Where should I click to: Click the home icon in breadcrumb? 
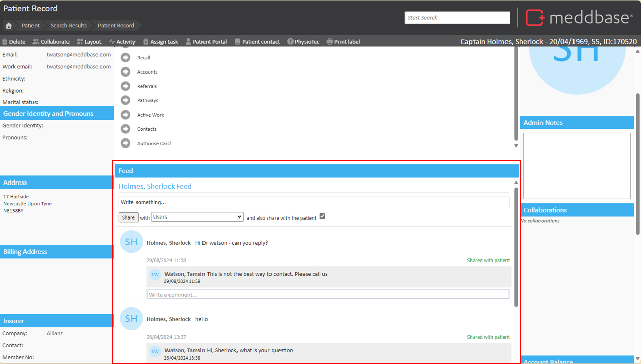pos(9,26)
